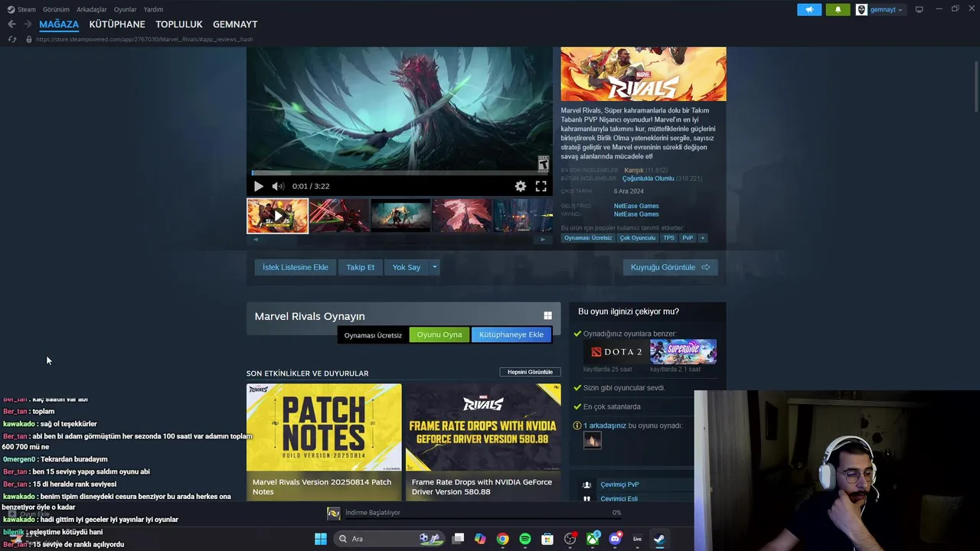980x551 pixels.
Task: Open the Arkadaşlar menu
Action: [92, 9]
